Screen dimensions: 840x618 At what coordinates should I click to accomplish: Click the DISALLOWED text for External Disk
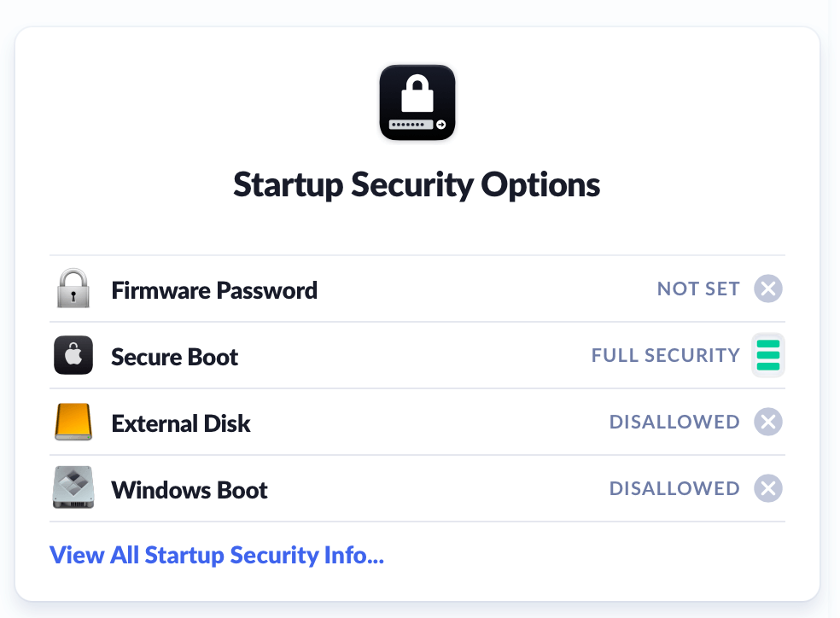point(674,422)
